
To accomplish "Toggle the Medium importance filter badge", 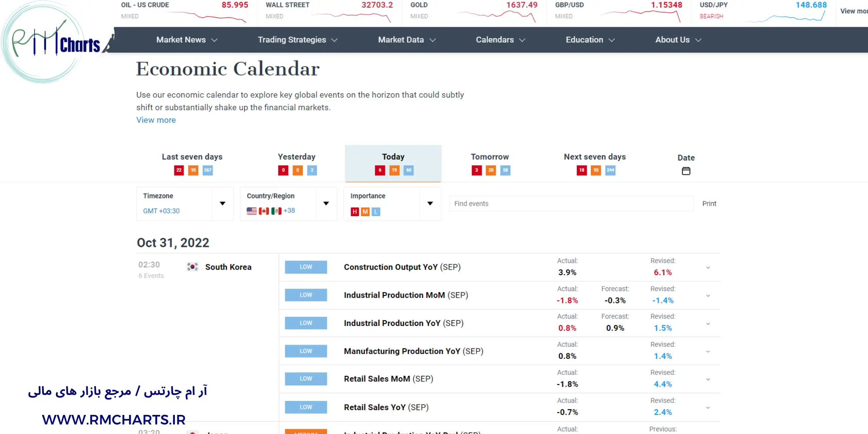I will click(x=365, y=212).
